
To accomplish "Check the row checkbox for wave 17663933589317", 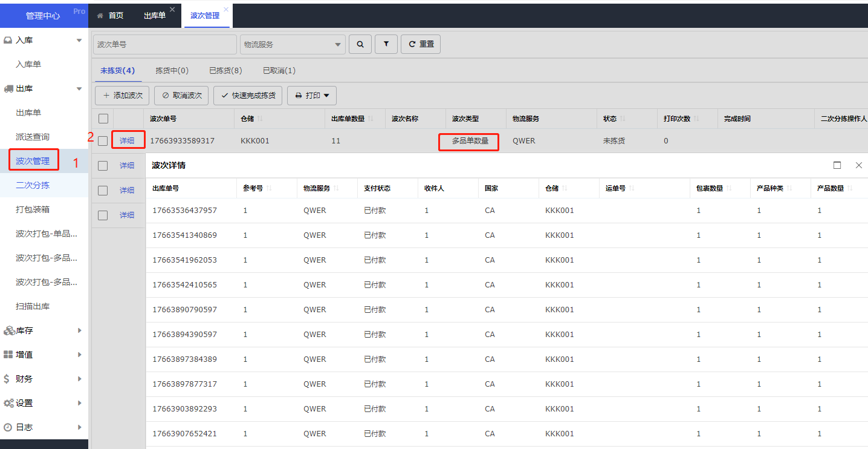I will point(103,141).
